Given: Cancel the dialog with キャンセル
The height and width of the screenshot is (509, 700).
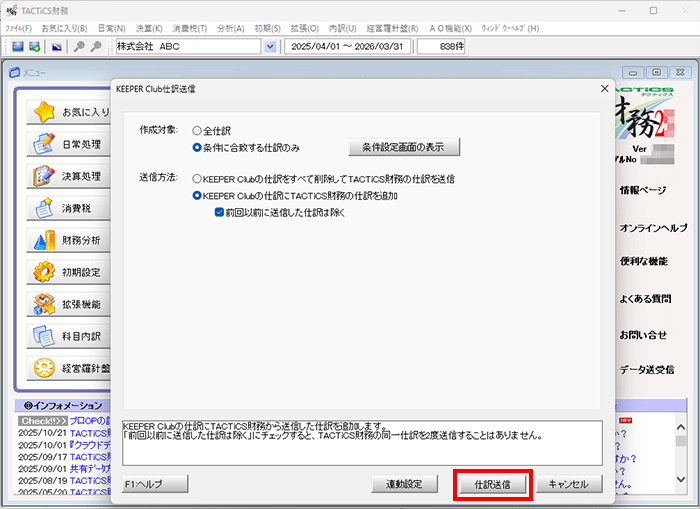Looking at the screenshot, I should pyautogui.click(x=569, y=484).
